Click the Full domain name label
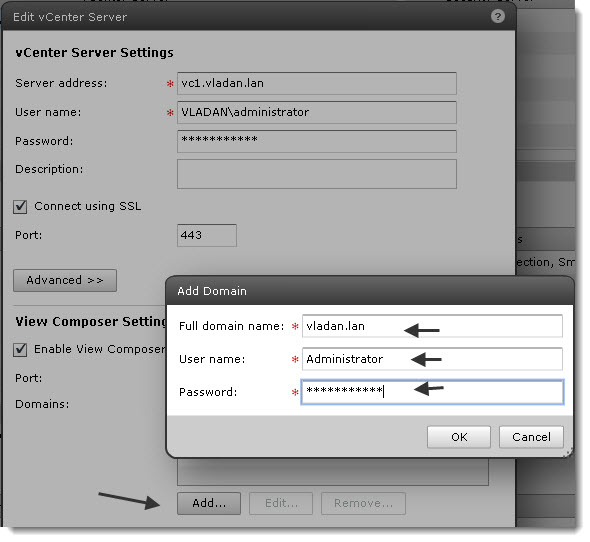This screenshot has height=542, width=590. [231, 326]
